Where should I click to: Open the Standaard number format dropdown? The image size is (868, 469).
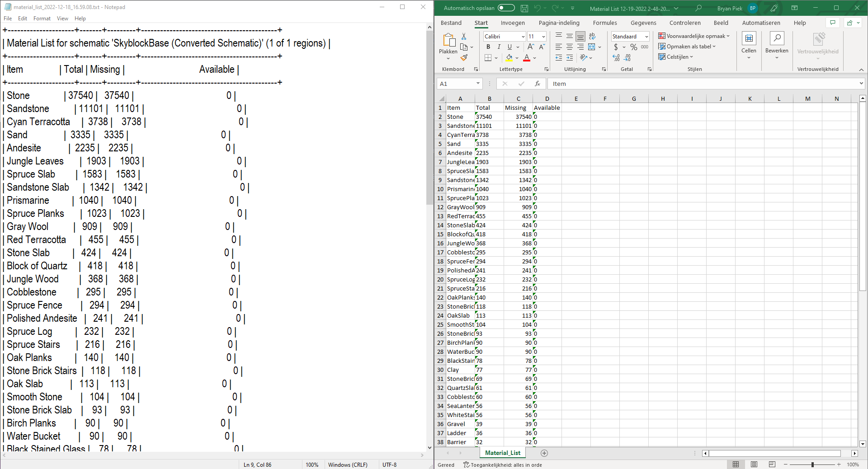[647, 36]
